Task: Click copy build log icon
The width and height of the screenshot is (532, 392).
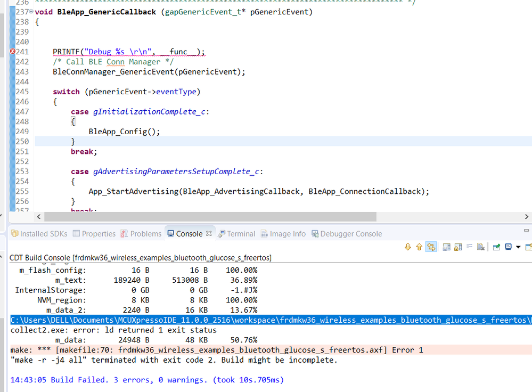Action: click(x=446, y=247)
